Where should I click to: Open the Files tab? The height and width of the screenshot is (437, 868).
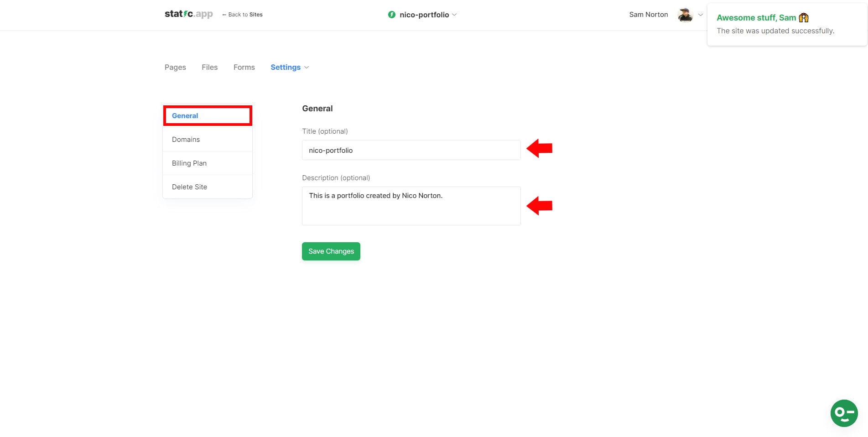pos(209,67)
